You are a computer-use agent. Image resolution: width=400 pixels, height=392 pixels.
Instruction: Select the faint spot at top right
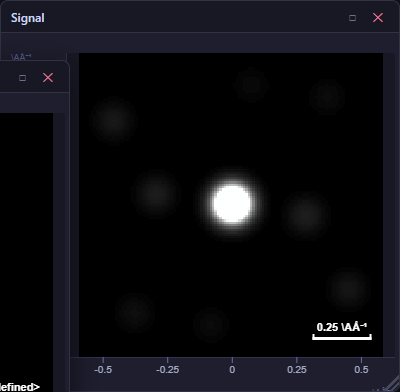pos(327,97)
